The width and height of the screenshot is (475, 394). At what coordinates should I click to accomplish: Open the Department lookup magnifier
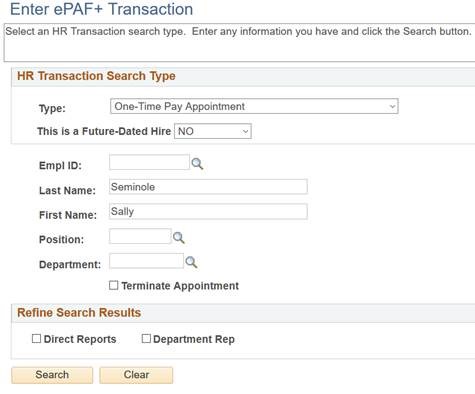(191, 262)
